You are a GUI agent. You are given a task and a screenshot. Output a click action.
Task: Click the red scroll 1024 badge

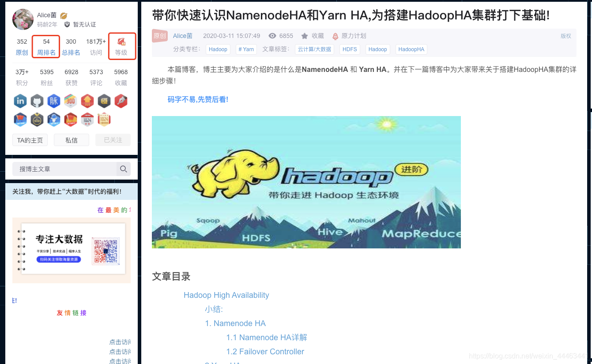pyautogui.click(x=104, y=119)
